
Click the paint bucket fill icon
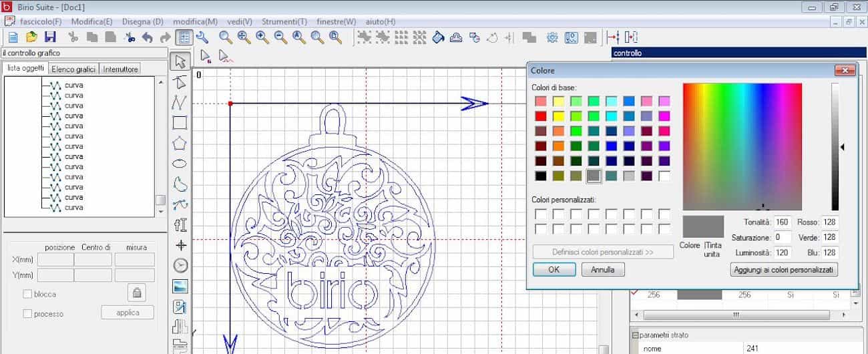coord(439,37)
